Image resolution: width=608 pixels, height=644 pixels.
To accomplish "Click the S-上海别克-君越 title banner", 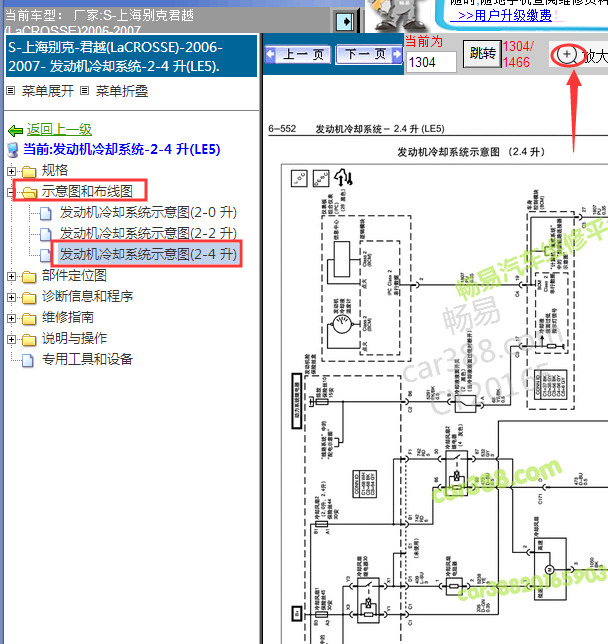I will 131,56.
